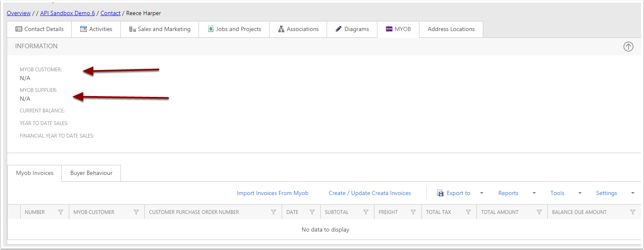Go to Overview breadcrumb link

[18, 13]
